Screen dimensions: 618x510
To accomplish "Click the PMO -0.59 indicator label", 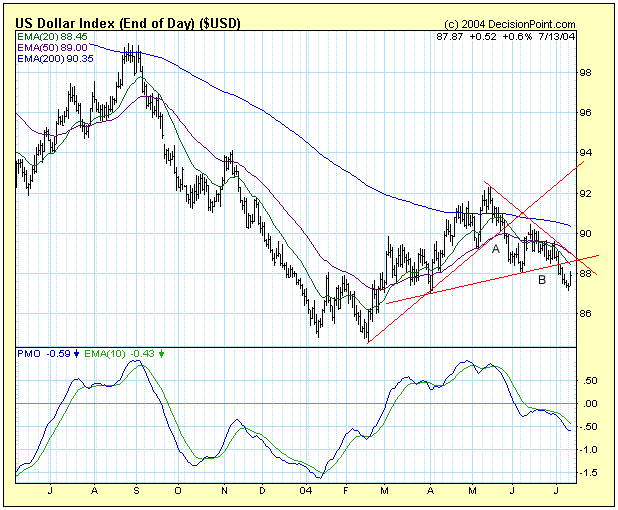I will (x=43, y=354).
